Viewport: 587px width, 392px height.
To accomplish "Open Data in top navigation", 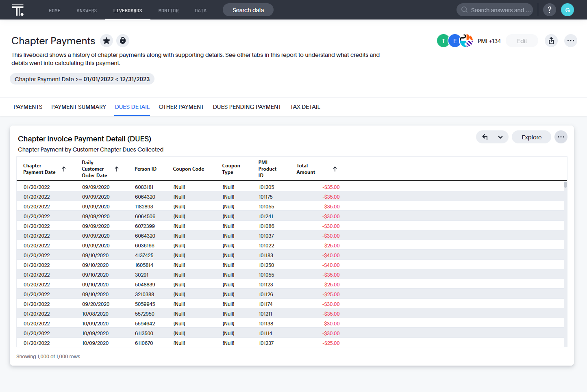I will [200, 11].
